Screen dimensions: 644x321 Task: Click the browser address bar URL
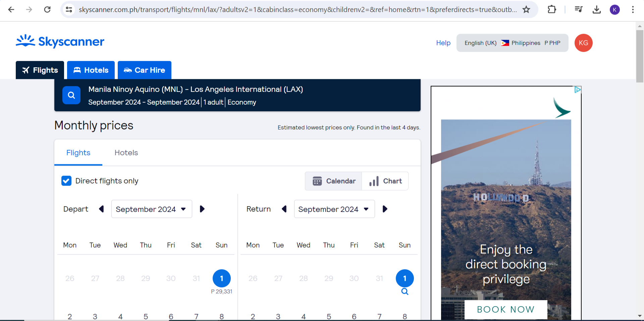pos(298,9)
